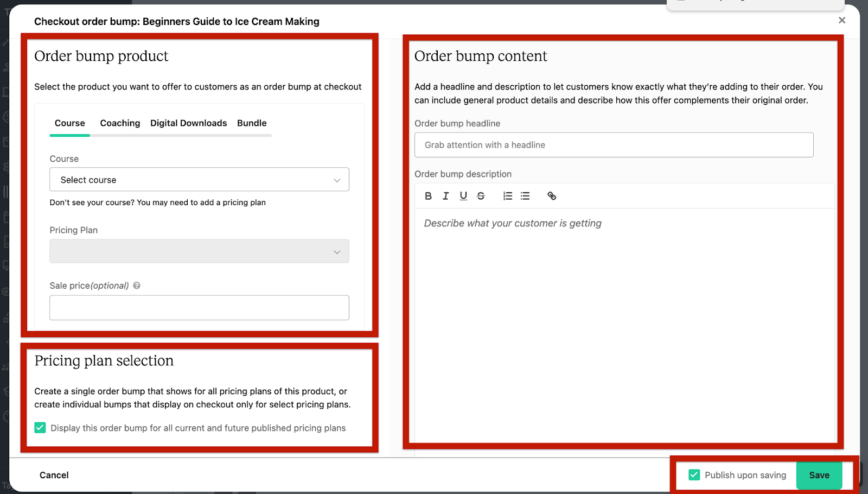Viewport: 868px width, 494px height.
Task: Click the Order bump headline field
Action: click(x=614, y=145)
